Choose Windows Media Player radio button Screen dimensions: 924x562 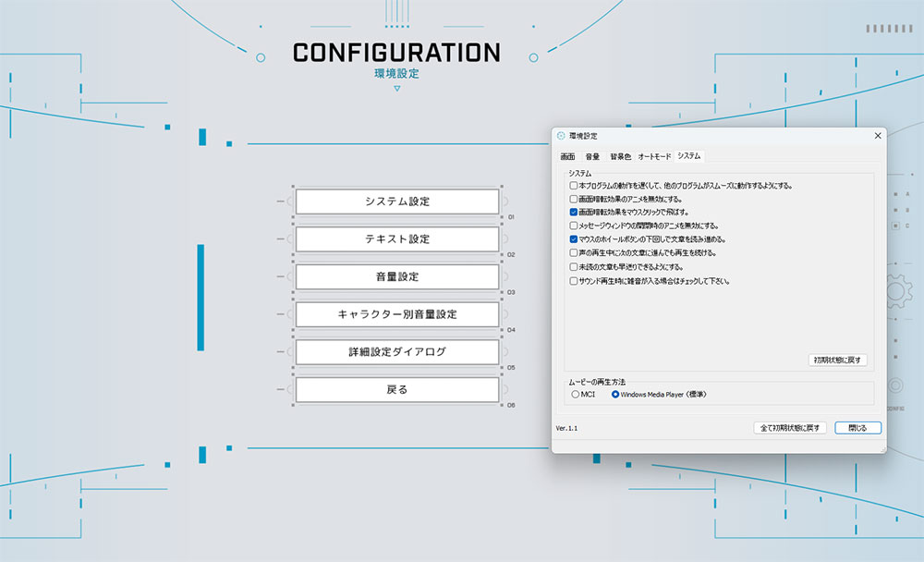615,394
